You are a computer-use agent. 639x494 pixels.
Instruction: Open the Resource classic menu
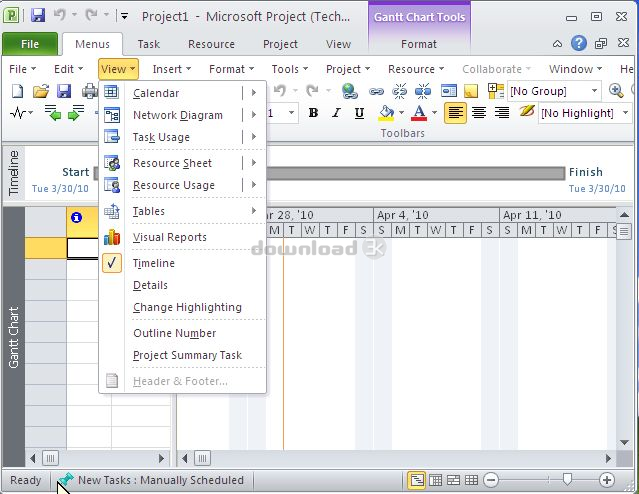[415, 69]
